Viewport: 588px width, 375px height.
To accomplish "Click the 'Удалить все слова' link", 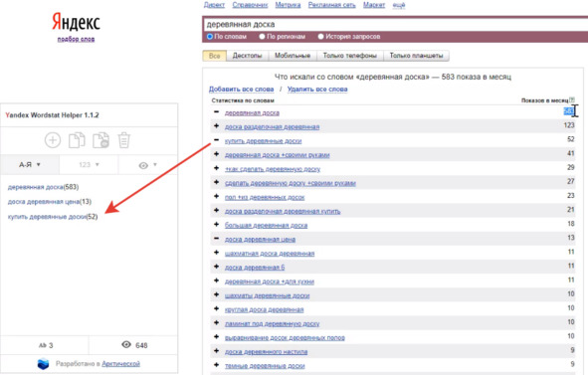I will (317, 90).
